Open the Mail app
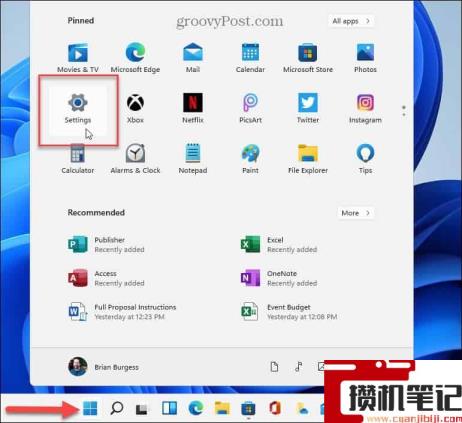The height and width of the screenshot is (423, 462). [193, 57]
